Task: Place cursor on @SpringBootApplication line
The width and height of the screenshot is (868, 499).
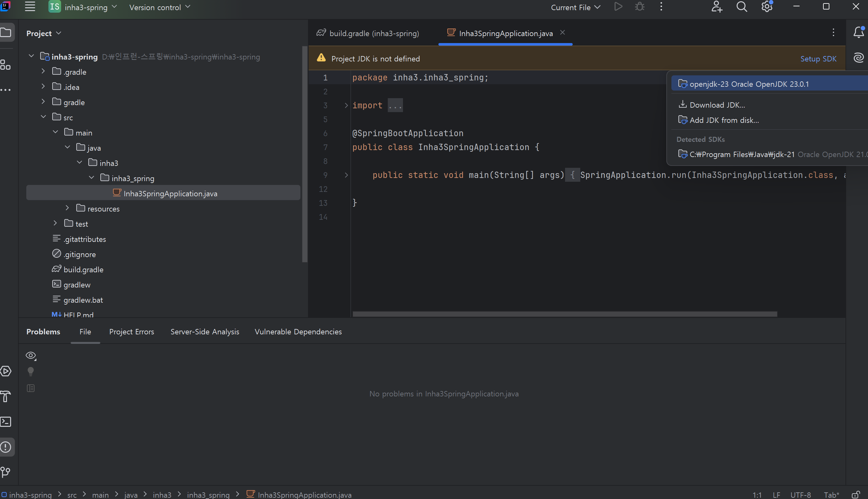Action: coord(408,133)
